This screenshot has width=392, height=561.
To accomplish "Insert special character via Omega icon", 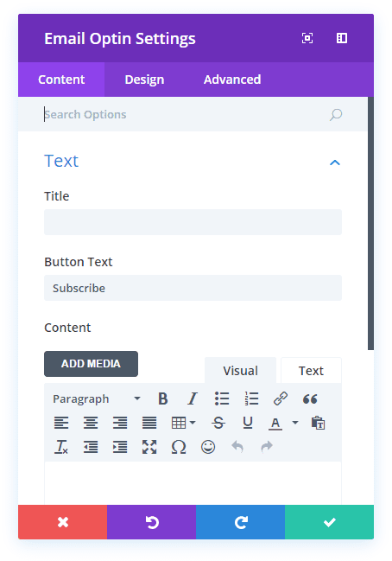I will coord(179,447).
